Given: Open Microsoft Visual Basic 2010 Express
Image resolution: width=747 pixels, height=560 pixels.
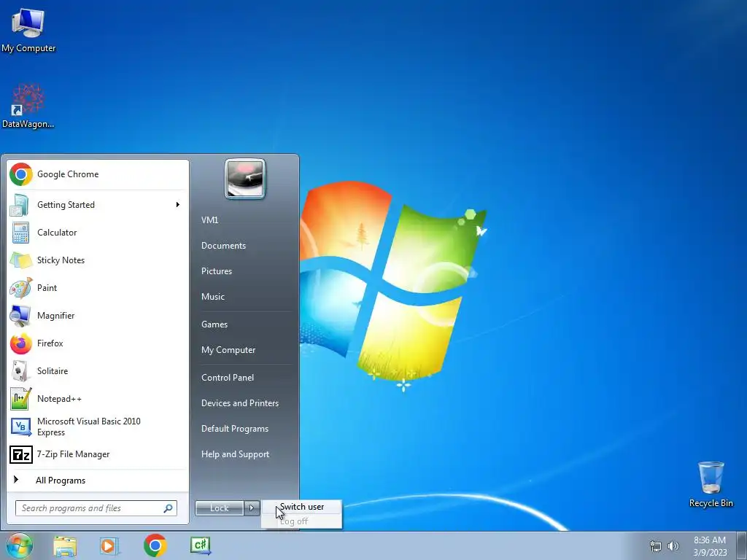Looking at the screenshot, I should click(x=98, y=427).
